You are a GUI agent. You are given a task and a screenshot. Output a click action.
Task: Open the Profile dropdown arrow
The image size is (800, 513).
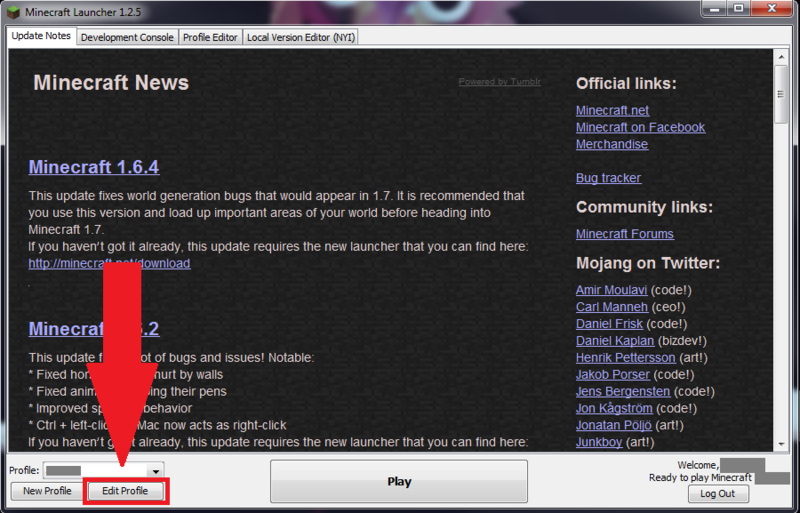point(156,471)
